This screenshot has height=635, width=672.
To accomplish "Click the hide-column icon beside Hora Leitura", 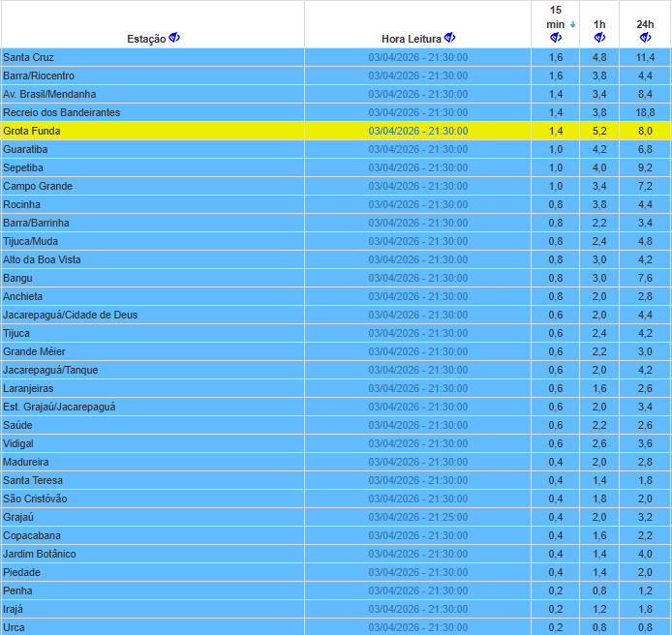I will pos(449,38).
